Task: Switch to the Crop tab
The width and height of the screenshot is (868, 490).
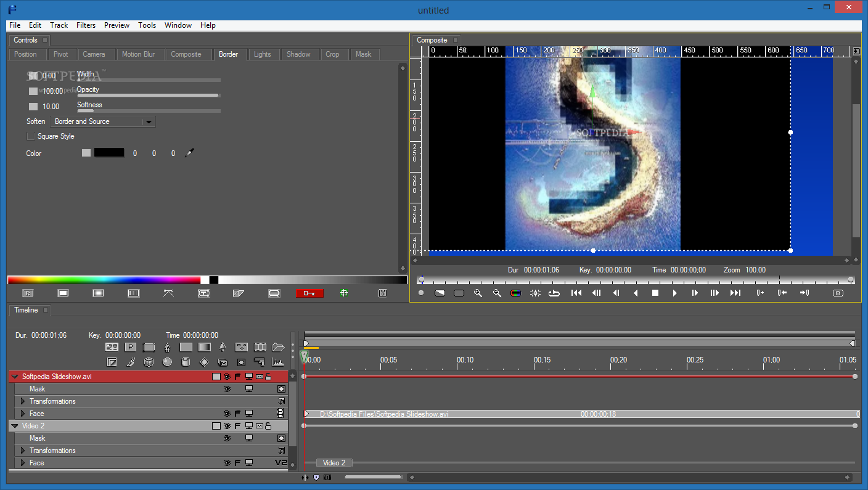Action: pyautogui.click(x=332, y=54)
